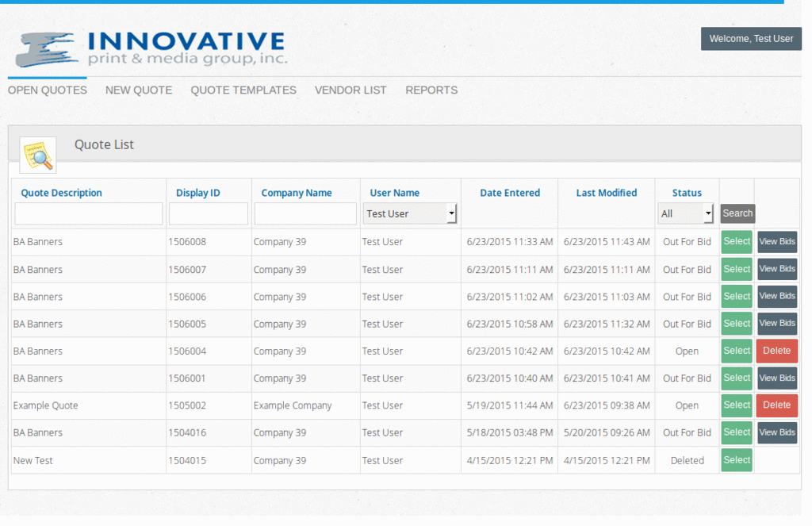The height and width of the screenshot is (526, 812).
Task: Click the Search button
Action: point(737,213)
